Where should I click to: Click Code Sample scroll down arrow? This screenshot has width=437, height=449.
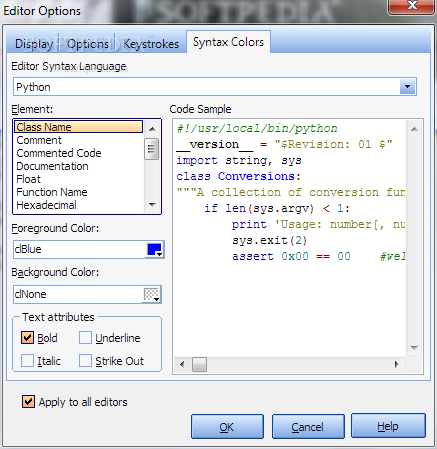[x=414, y=348]
